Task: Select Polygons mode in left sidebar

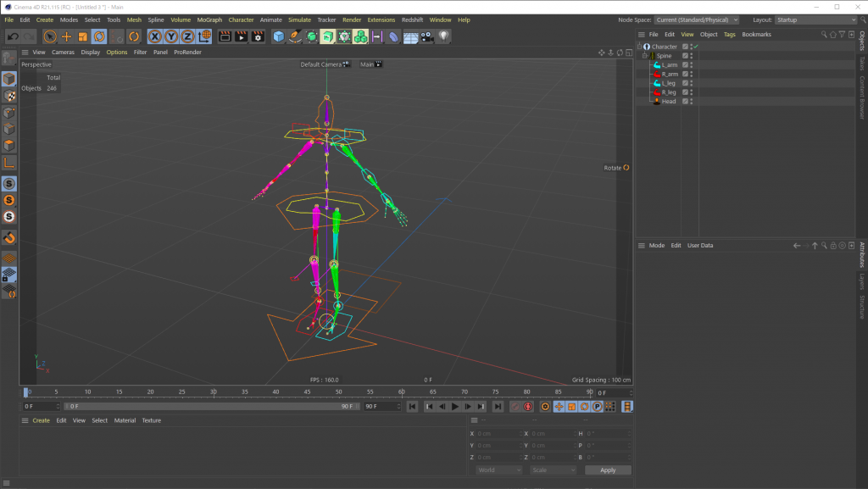Action: tap(8, 146)
